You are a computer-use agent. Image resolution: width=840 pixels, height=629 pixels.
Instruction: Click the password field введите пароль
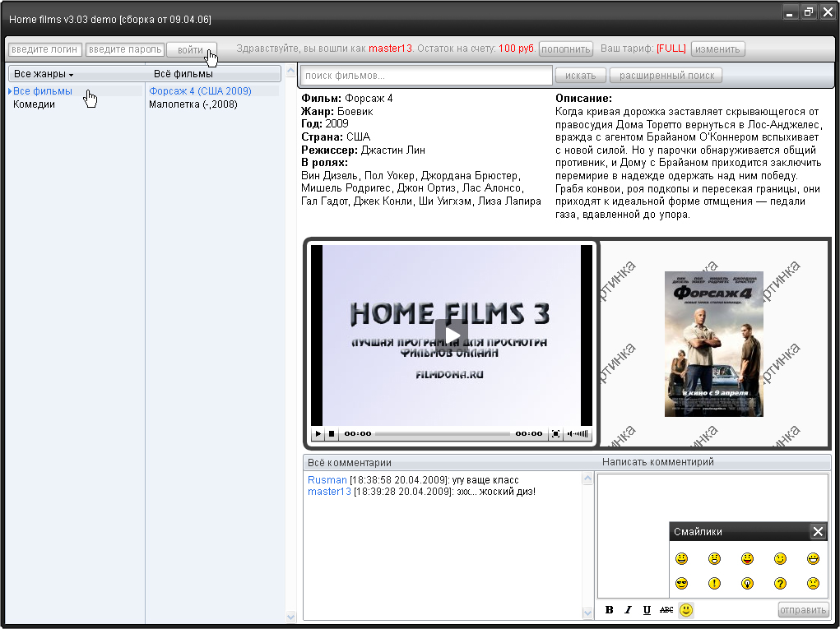click(x=125, y=49)
